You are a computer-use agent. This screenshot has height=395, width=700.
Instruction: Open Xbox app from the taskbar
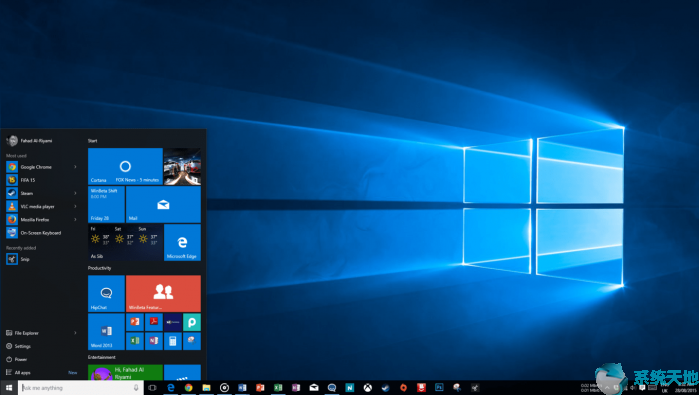[x=367, y=388]
